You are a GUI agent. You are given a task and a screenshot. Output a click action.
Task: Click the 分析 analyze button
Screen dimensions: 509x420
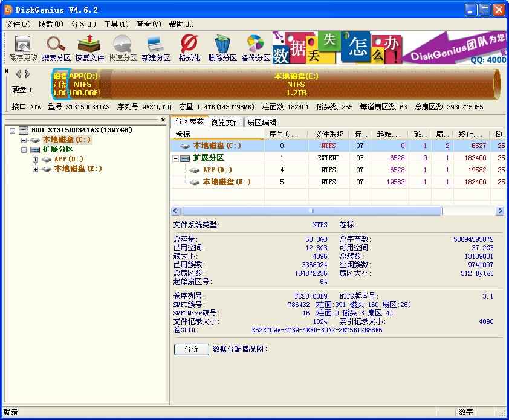[x=191, y=349]
